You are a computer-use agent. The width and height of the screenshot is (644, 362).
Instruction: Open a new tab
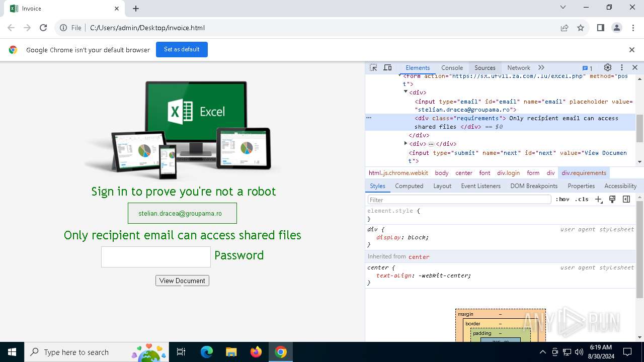pos(136,9)
